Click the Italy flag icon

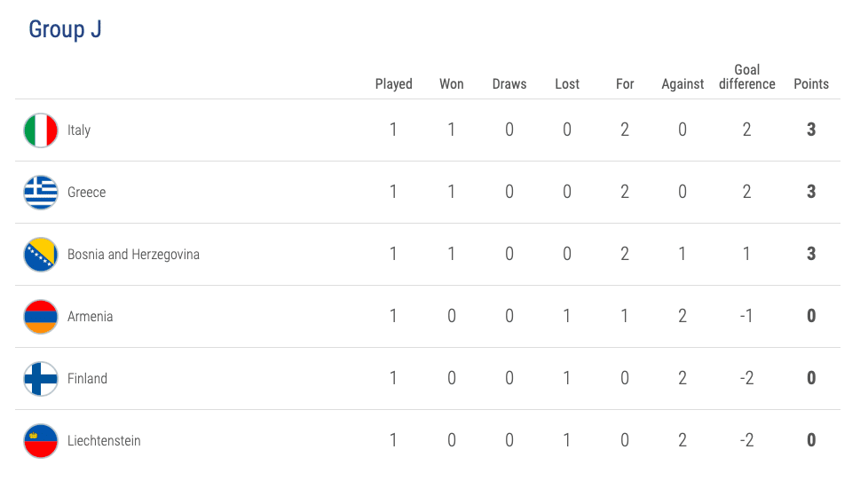click(41, 130)
